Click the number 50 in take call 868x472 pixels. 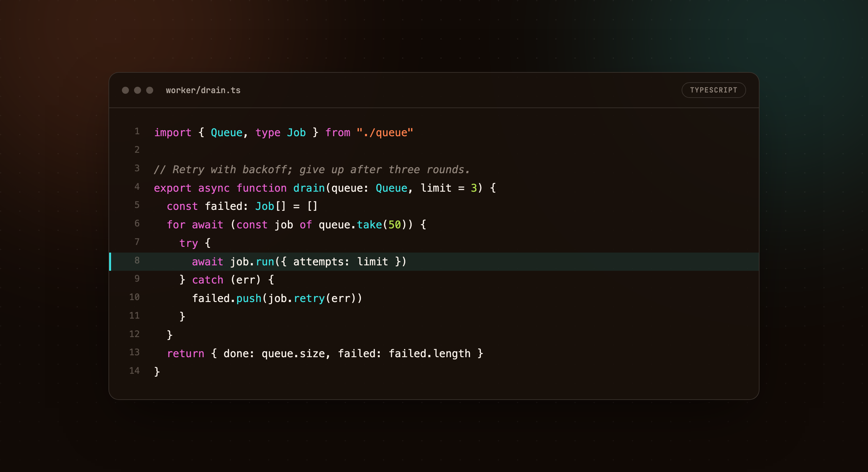point(394,225)
